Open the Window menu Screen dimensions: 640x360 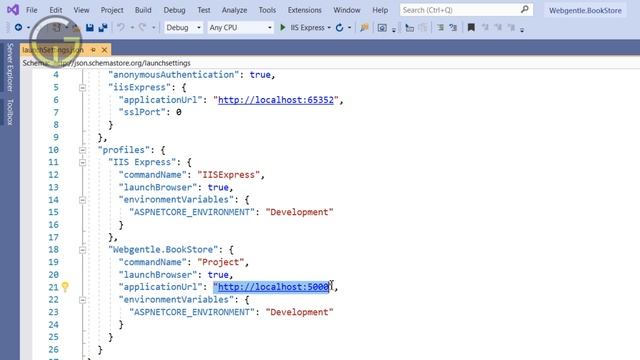(x=347, y=10)
